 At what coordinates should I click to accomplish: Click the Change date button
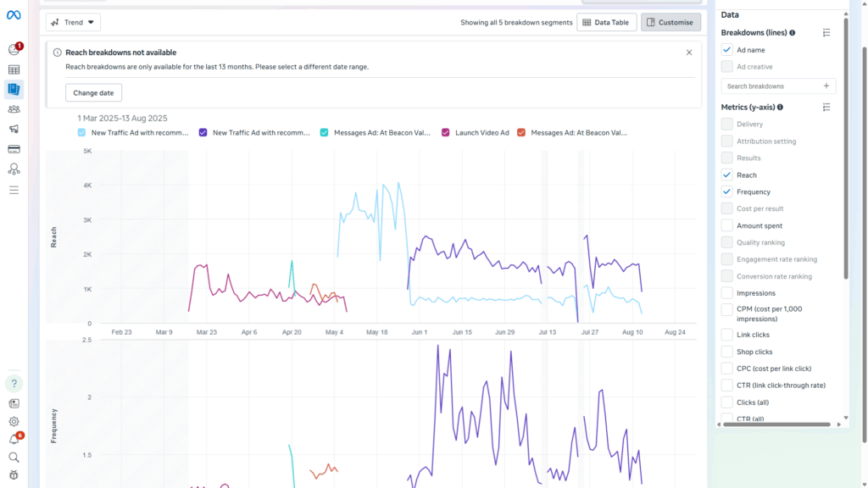93,92
